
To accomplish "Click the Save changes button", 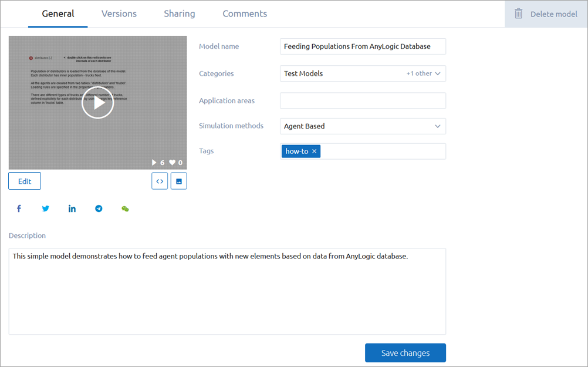I will click(x=405, y=352).
